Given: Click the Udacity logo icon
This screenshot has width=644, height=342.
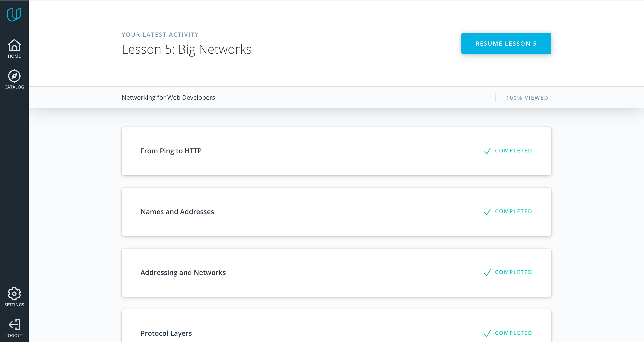Looking at the screenshot, I should 14,14.
